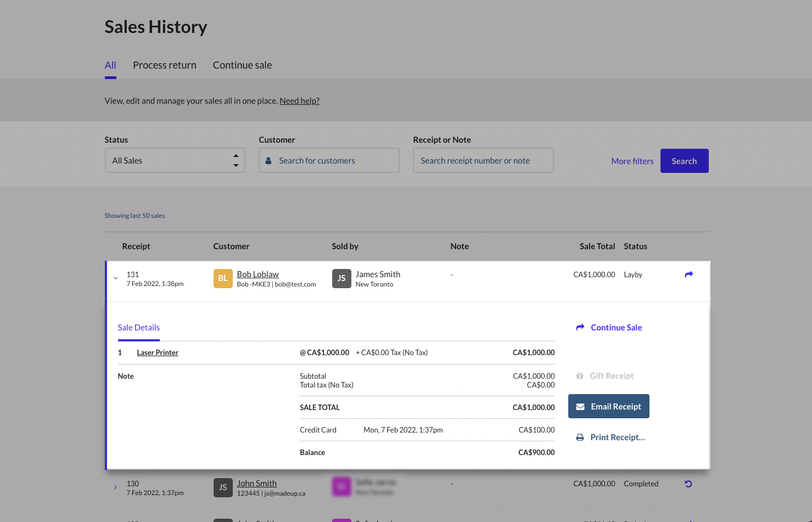Click the Note column header
Screen dimensions: 812x522
460,246
